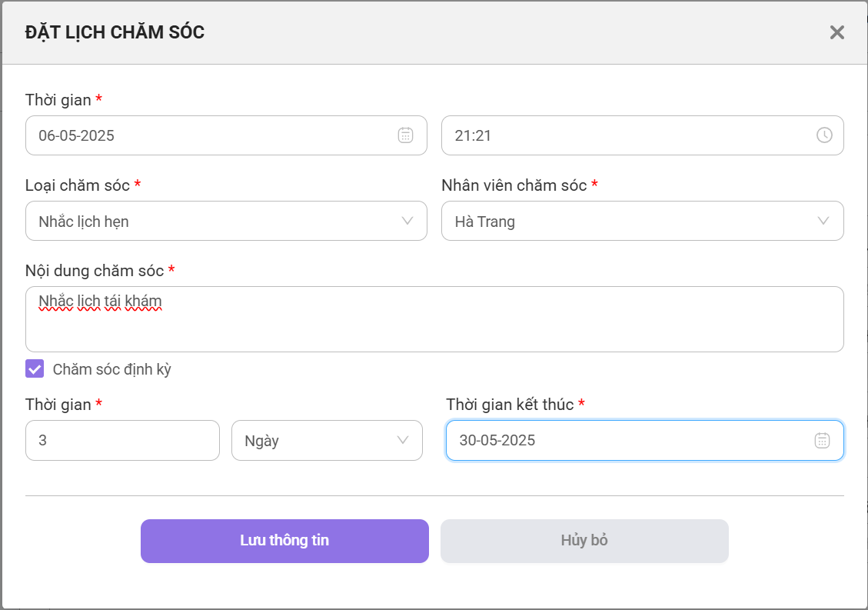Click the chevron arrow in Nhân viên chăm sóc
The height and width of the screenshot is (610, 868).
823,221
